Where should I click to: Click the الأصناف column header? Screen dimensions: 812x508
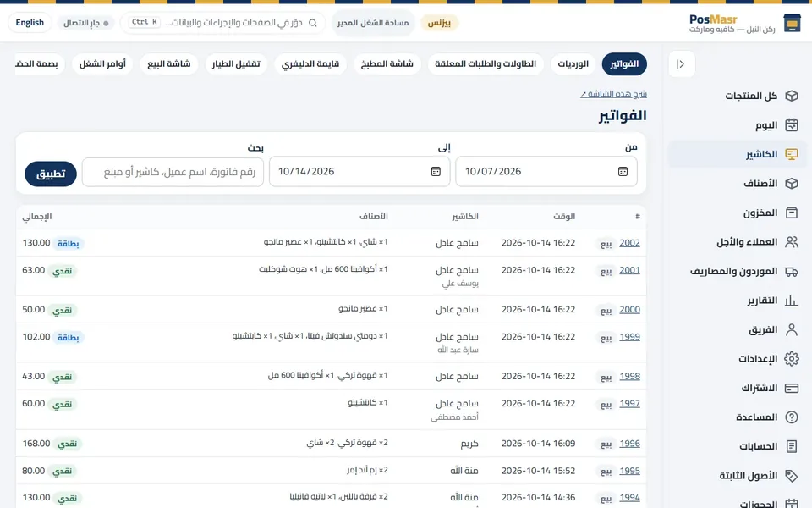click(x=373, y=217)
